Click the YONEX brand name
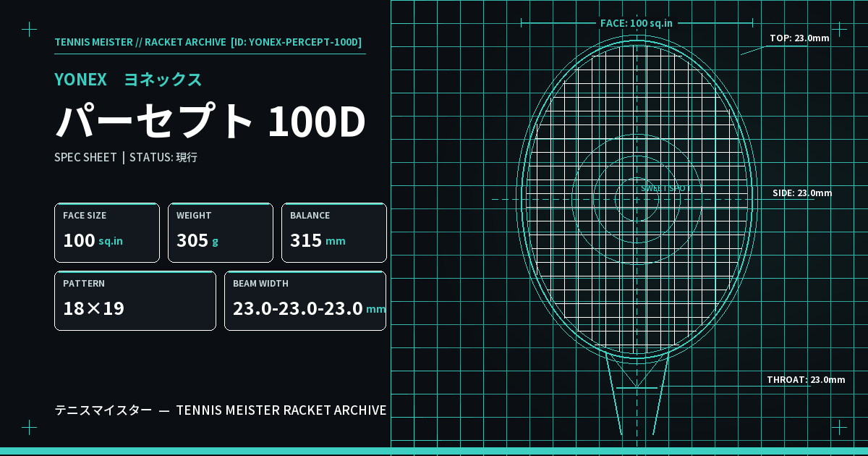This screenshot has height=456, width=868. 80,80
